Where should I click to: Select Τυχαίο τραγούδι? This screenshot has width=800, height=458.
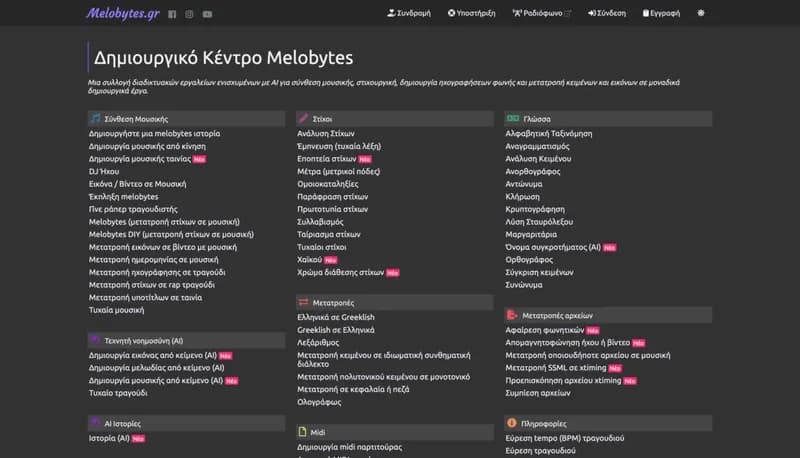(118, 393)
